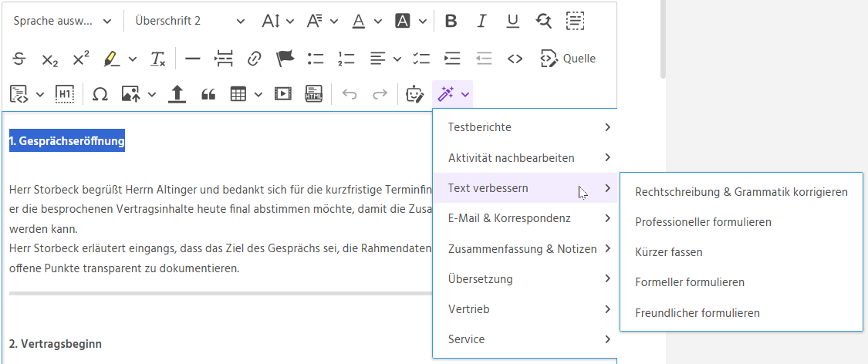The height and width of the screenshot is (364, 868).
Task: Open the Vertrieb submenu
Action: coord(525,308)
